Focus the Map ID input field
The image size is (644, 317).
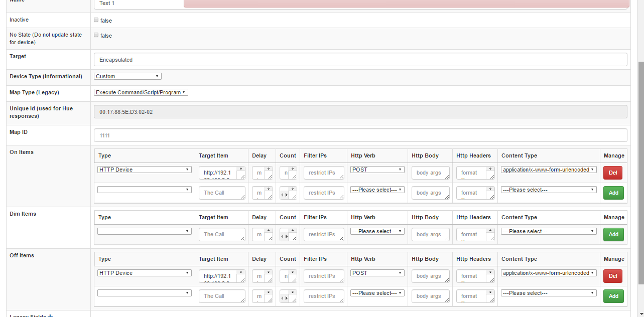360,135
